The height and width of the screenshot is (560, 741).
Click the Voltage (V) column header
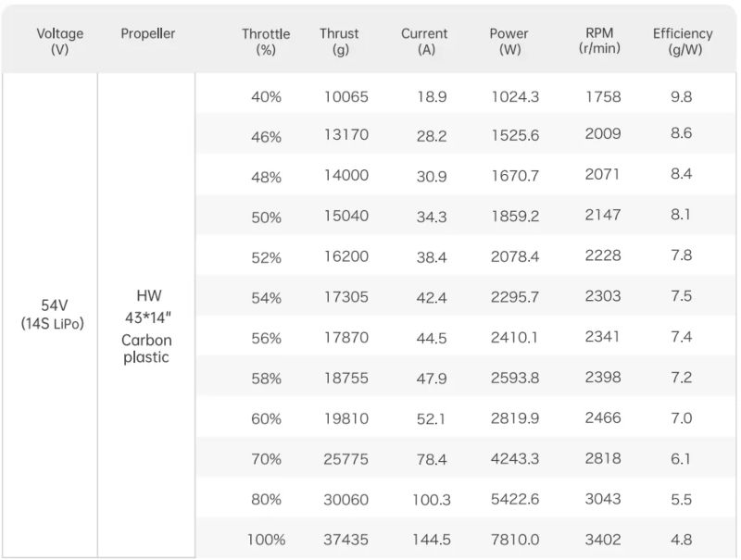[x=60, y=42]
